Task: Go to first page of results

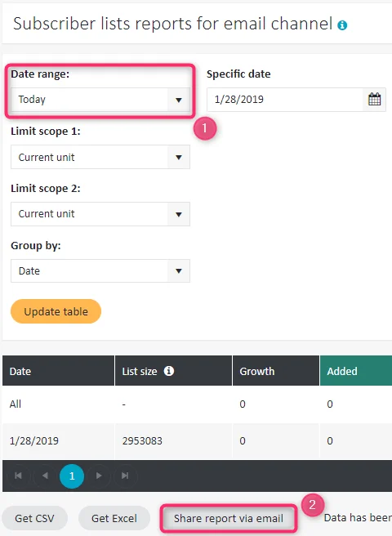Action: [x=19, y=476]
